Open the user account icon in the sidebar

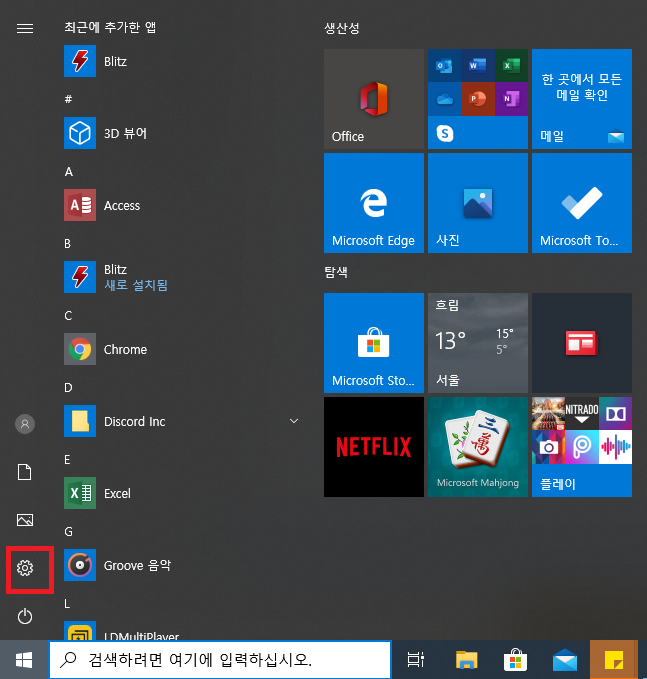pos(25,424)
